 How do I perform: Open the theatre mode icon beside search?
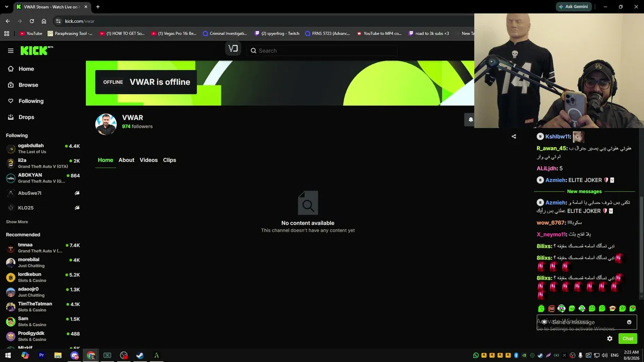[x=233, y=49]
